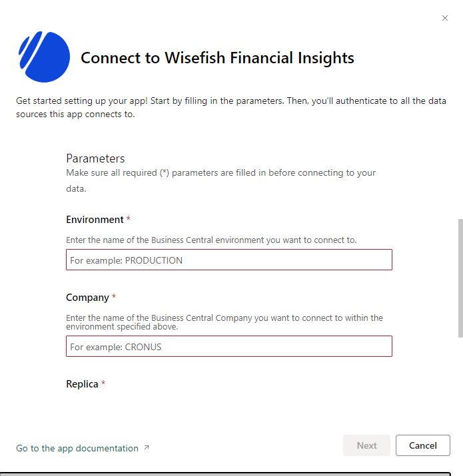
Task: Click the Company field label
Action: pyautogui.click(x=87, y=298)
